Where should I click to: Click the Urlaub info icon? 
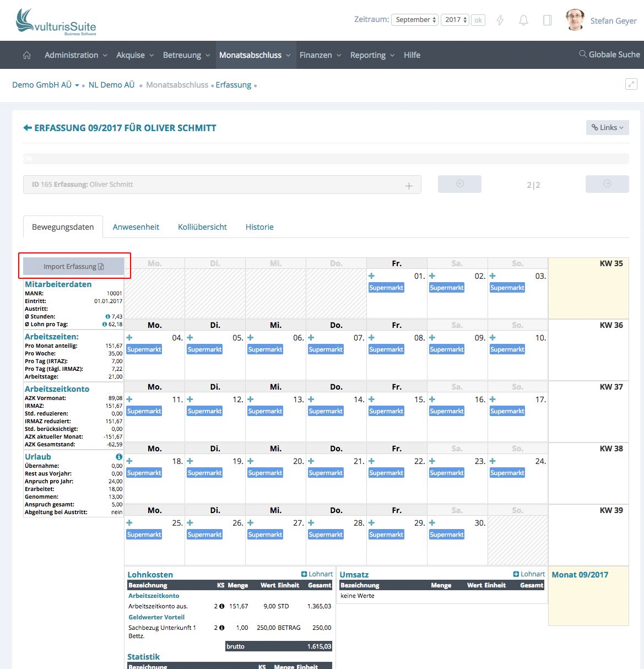[119, 457]
